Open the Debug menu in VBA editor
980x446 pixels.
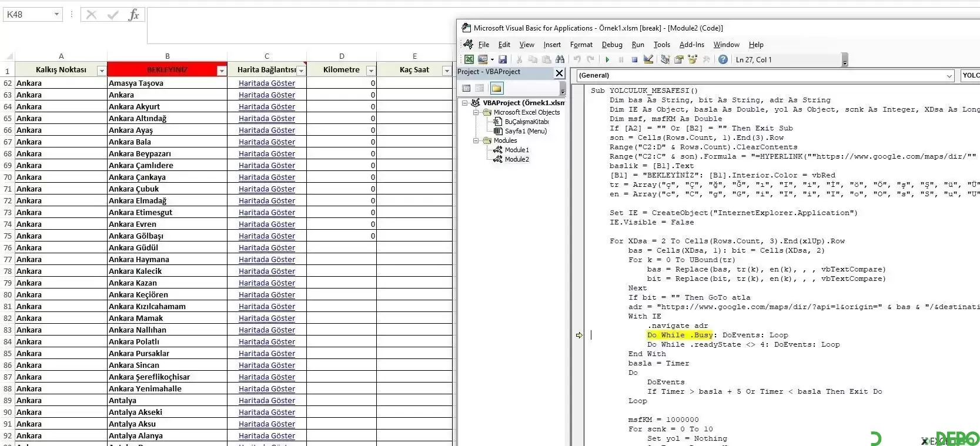click(612, 45)
